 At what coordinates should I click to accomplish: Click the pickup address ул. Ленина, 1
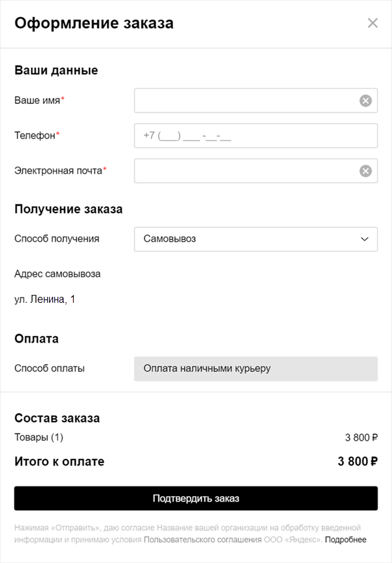[45, 299]
